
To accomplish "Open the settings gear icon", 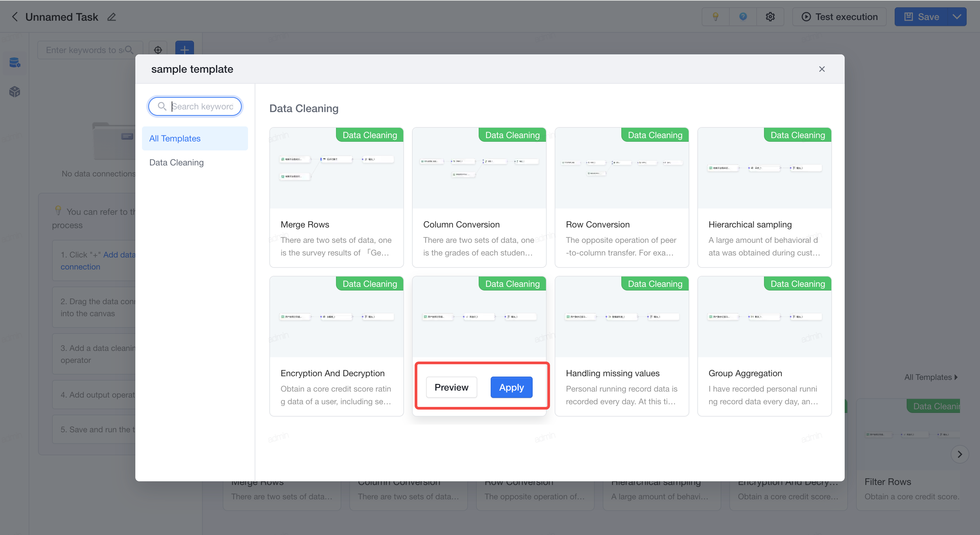I will (x=770, y=17).
